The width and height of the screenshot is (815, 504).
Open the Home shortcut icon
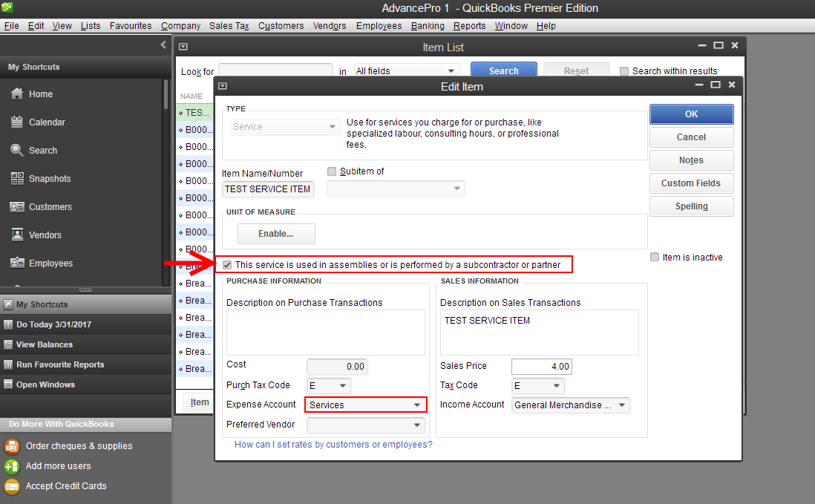pyautogui.click(x=17, y=94)
